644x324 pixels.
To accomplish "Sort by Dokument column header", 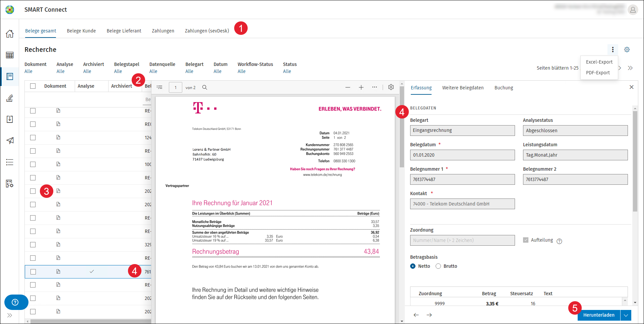I will (55, 86).
